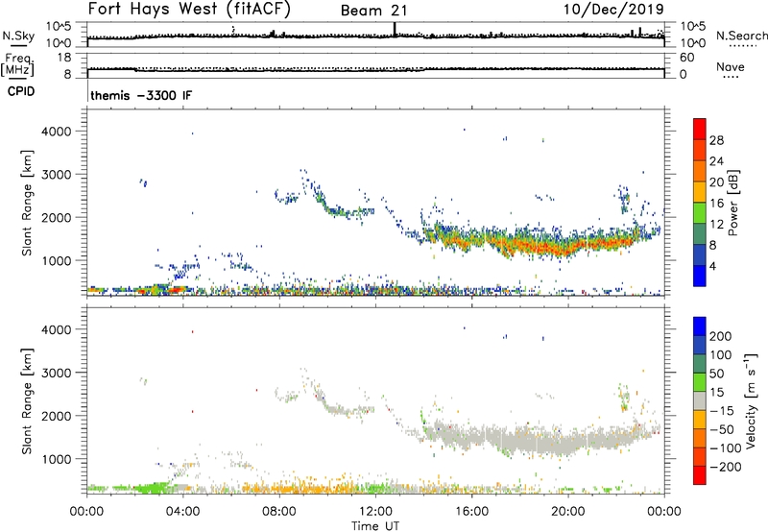Click the tall noise spike in the N.Sky panel
Viewport: 768px width, 532px height.
click(x=395, y=29)
